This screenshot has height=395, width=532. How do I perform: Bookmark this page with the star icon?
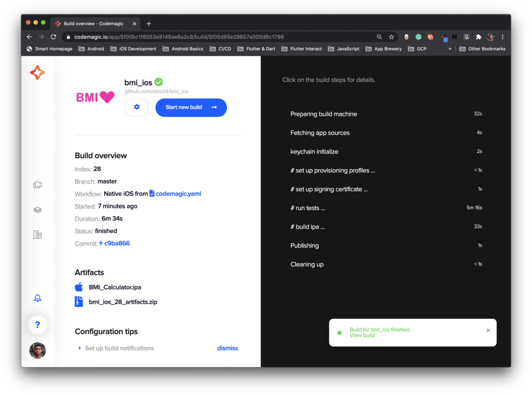click(x=391, y=37)
